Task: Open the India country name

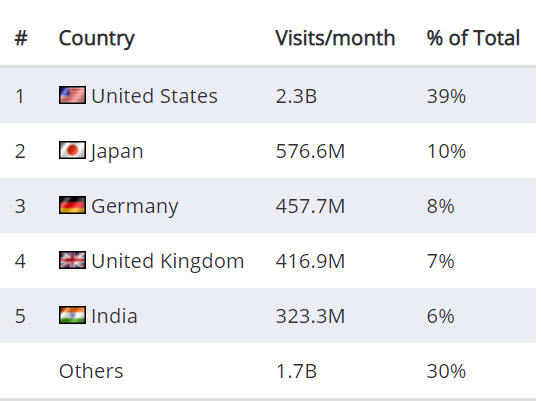Action: (114, 316)
